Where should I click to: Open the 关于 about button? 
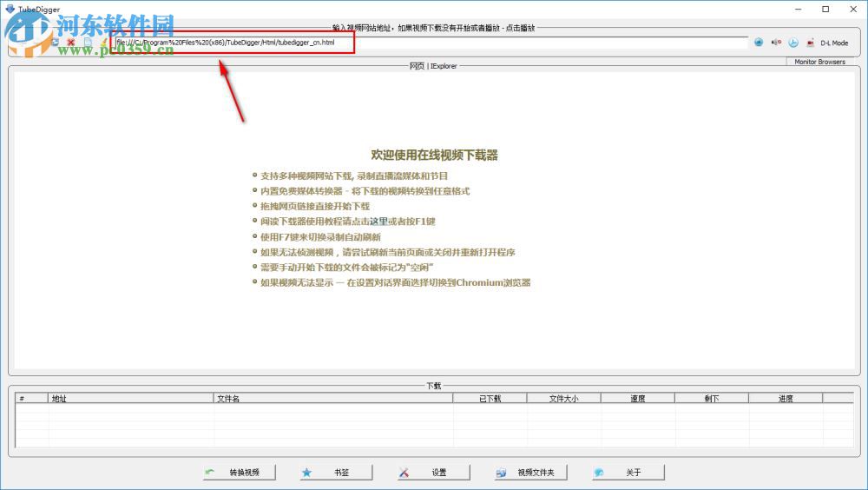tap(628, 473)
